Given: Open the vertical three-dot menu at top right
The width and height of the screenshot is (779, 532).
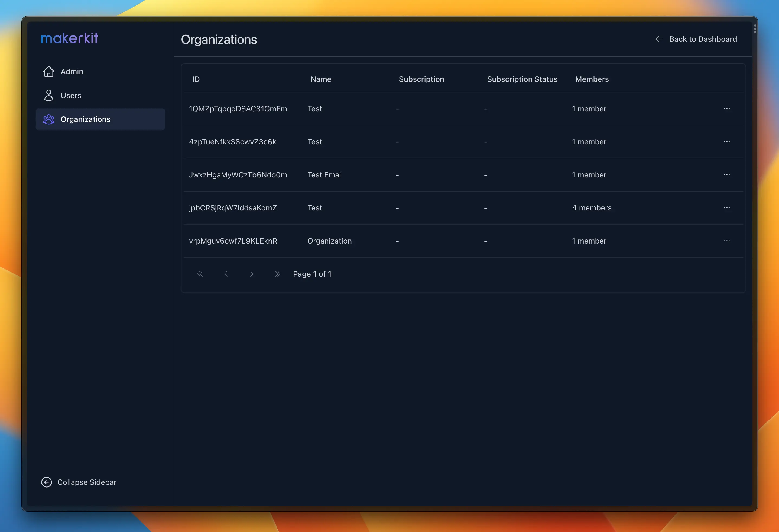Looking at the screenshot, I should click(x=755, y=28).
